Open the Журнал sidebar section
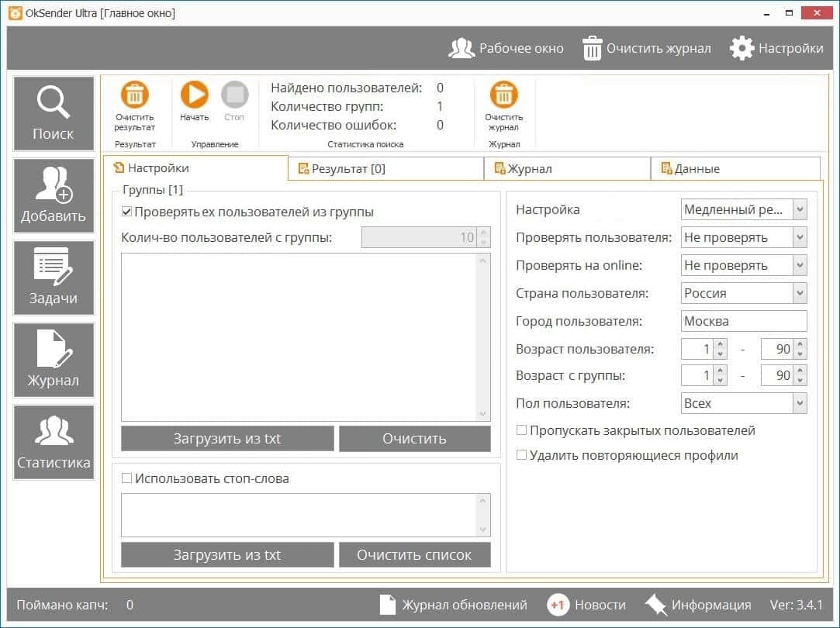Image resolution: width=840 pixels, height=628 pixels. pos(53,360)
